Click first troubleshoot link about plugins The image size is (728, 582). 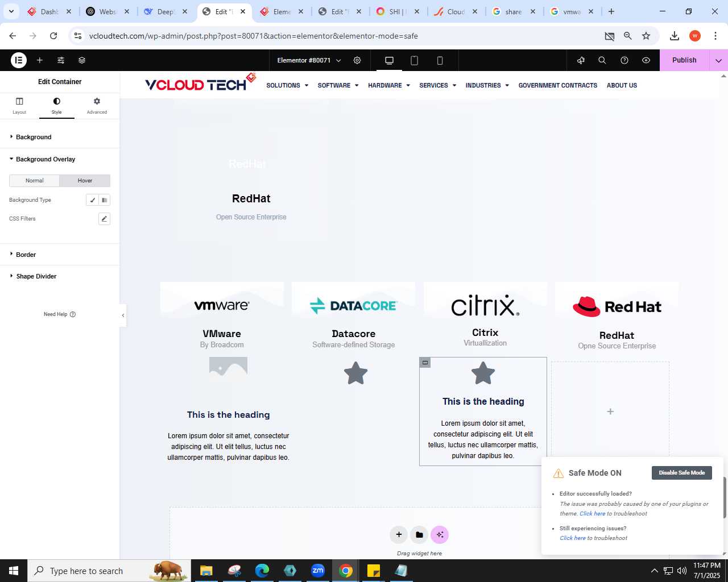pyautogui.click(x=592, y=514)
